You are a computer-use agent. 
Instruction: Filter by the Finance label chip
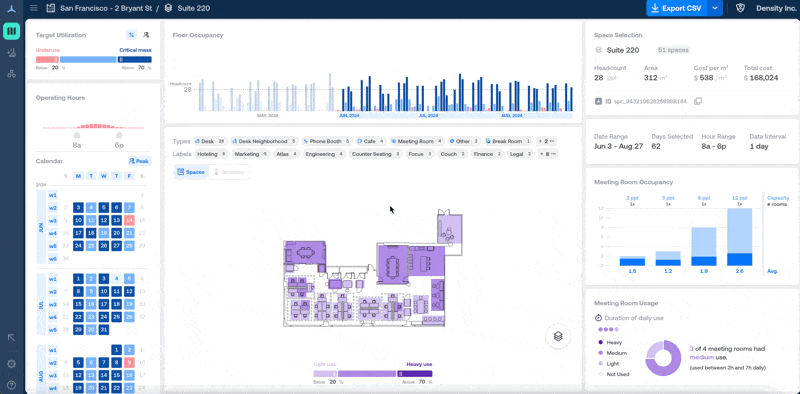pos(487,154)
